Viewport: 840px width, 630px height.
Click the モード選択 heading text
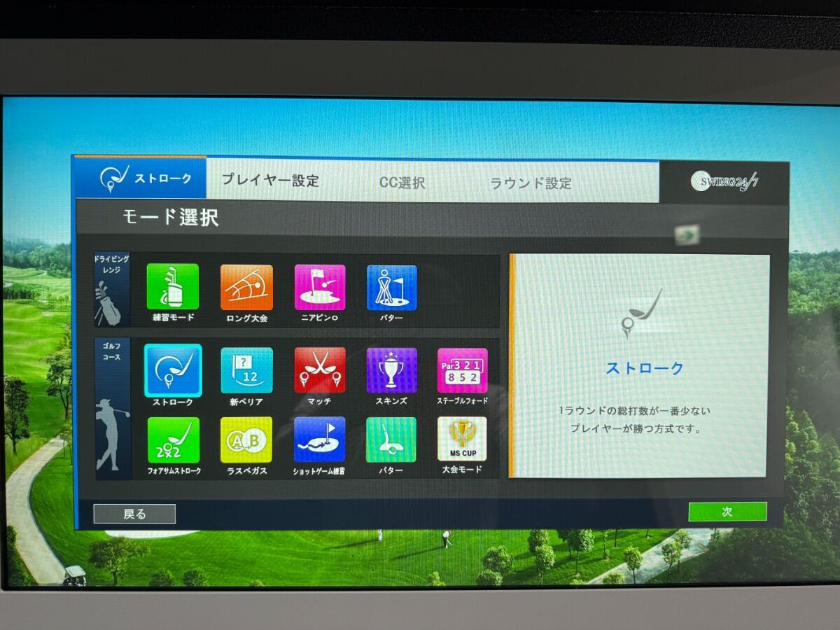point(171,217)
